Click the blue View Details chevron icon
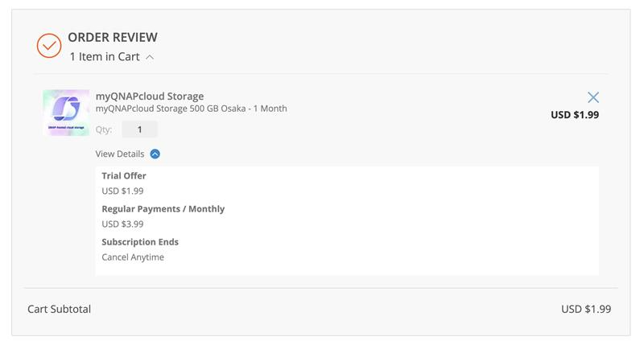This screenshot has width=644, height=345. [155, 154]
